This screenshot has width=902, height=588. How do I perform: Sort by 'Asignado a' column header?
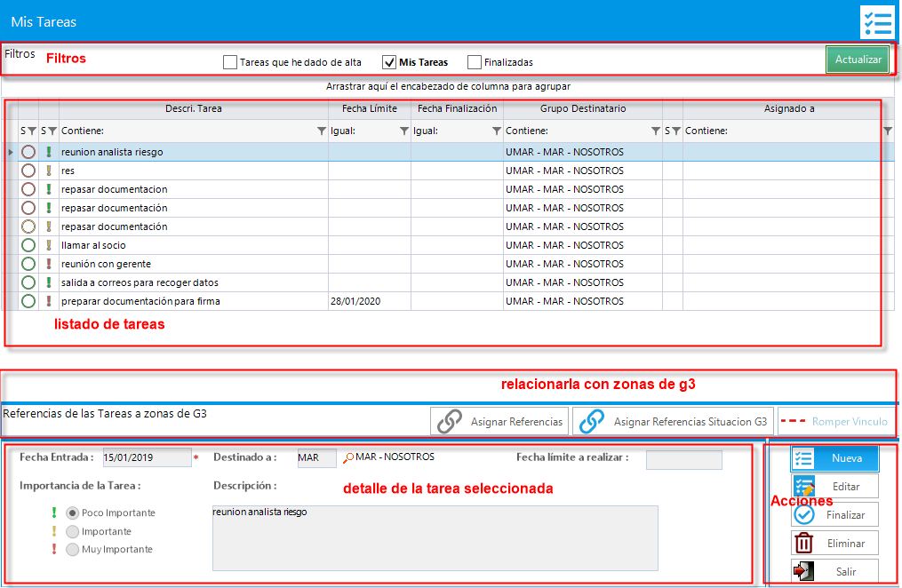[x=788, y=108]
